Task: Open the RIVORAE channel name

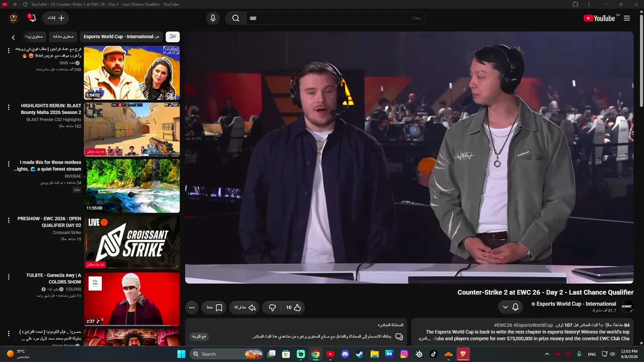Action: pos(73,176)
